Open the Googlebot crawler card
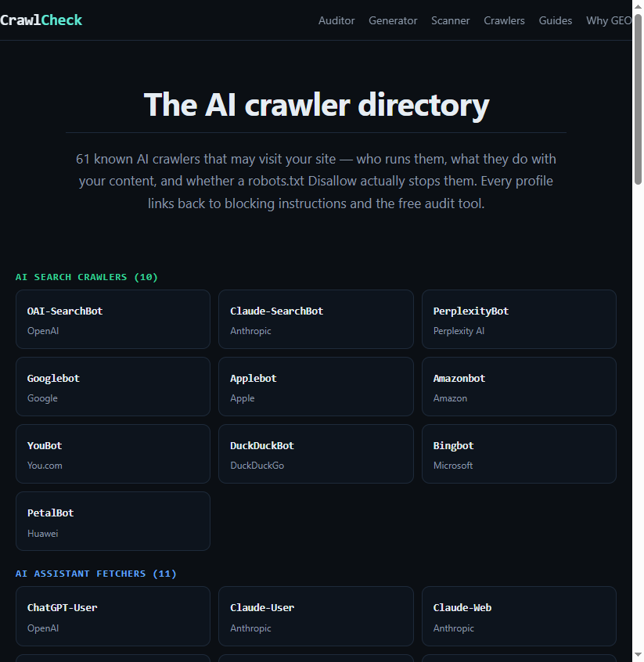This screenshot has width=644, height=662. (113, 387)
